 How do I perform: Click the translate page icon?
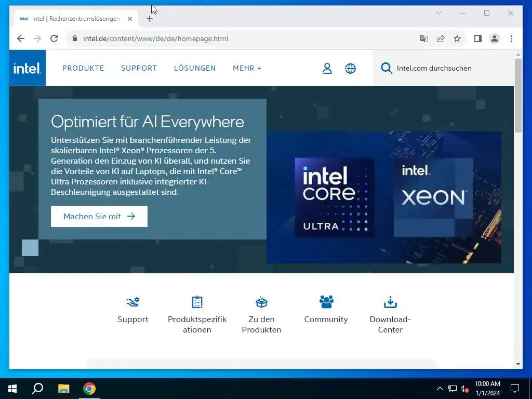click(424, 38)
